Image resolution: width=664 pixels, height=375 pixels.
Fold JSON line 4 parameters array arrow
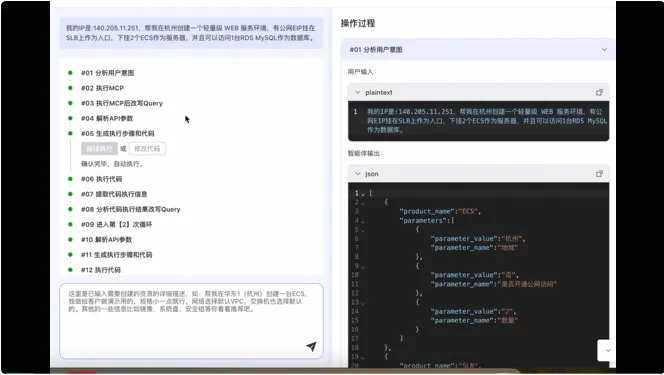click(x=362, y=221)
